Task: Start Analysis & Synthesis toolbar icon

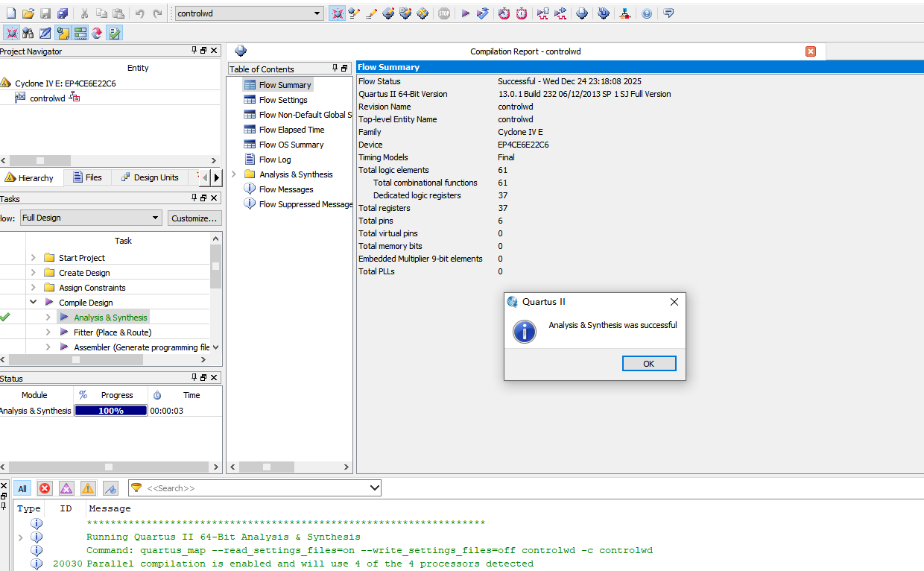Action: [483, 13]
